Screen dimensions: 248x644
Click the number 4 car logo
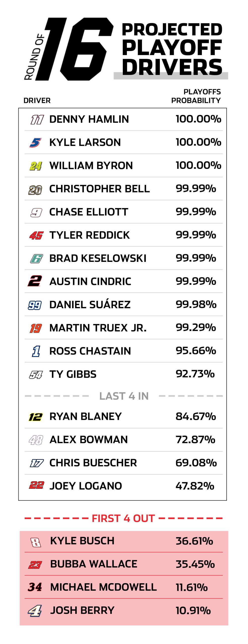coord(35,610)
